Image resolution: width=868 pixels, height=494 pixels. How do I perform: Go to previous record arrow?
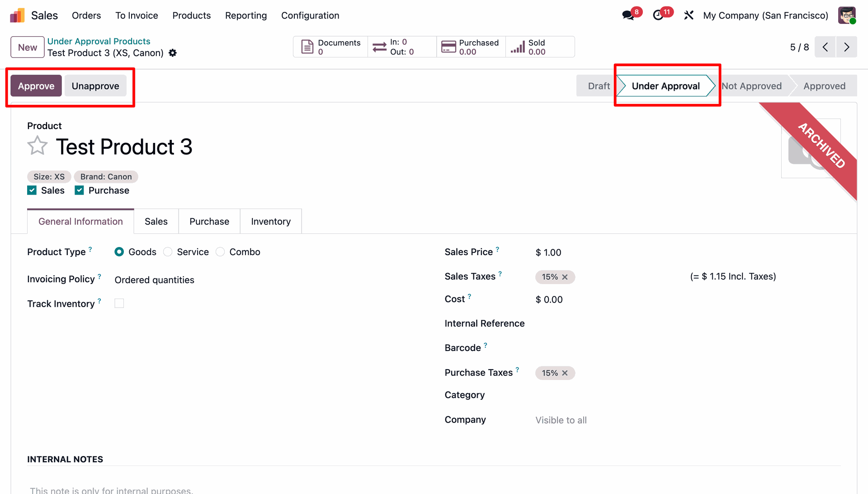(x=825, y=47)
